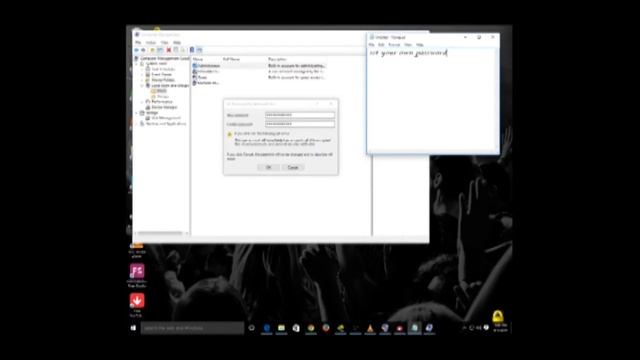Click Cancel in the Set Password dialog
This screenshot has width=640, height=360.
click(x=293, y=167)
